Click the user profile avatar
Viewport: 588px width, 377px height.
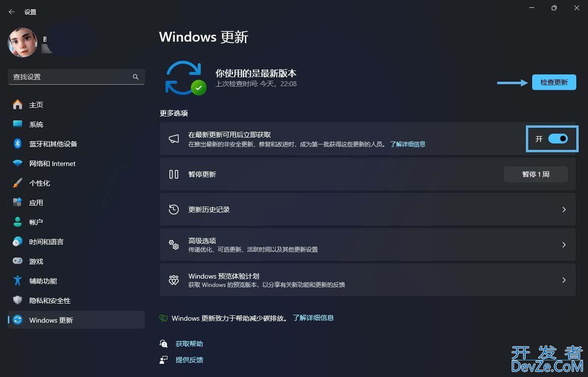coord(23,43)
